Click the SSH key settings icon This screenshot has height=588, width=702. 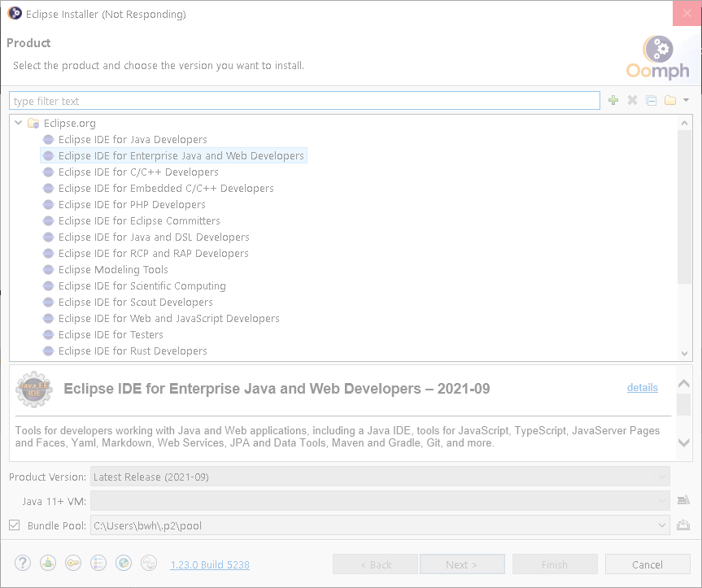pyautogui.click(x=73, y=563)
